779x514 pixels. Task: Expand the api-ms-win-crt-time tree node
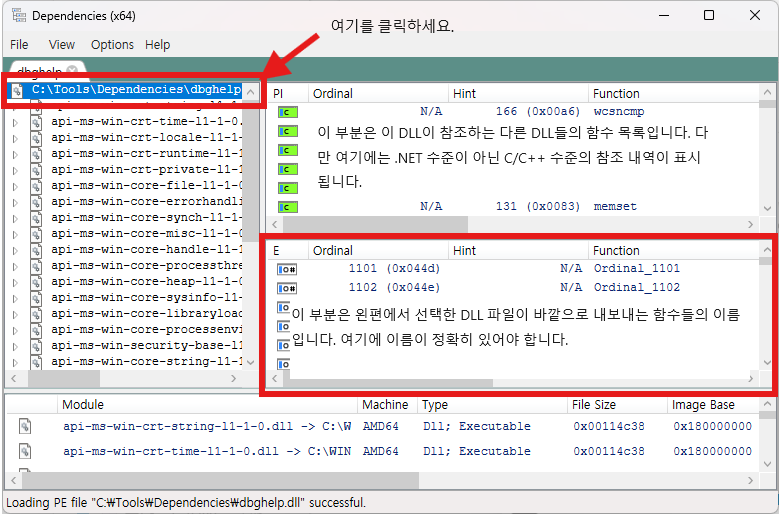[x=15, y=123]
